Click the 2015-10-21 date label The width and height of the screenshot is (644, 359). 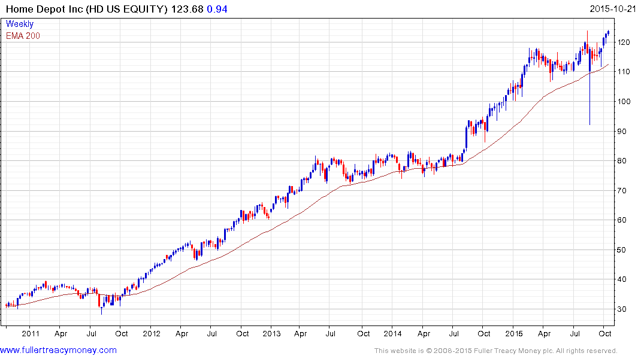612,9
